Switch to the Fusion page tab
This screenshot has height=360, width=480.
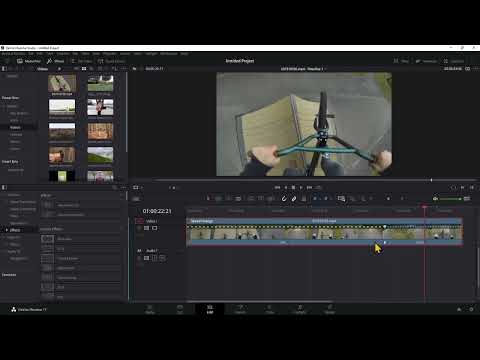click(x=240, y=309)
